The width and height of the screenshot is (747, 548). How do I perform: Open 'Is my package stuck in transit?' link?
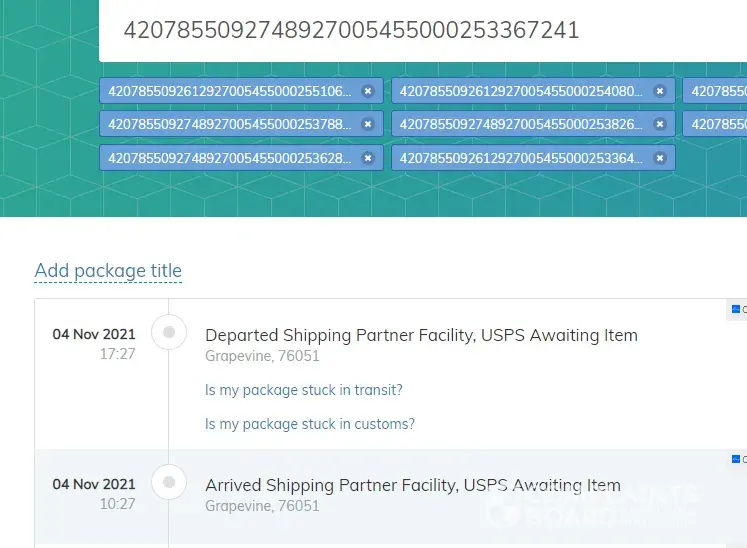click(x=304, y=390)
